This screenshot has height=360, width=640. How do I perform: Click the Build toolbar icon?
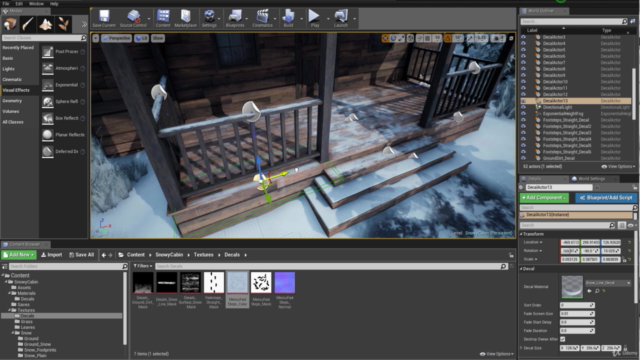(x=288, y=19)
